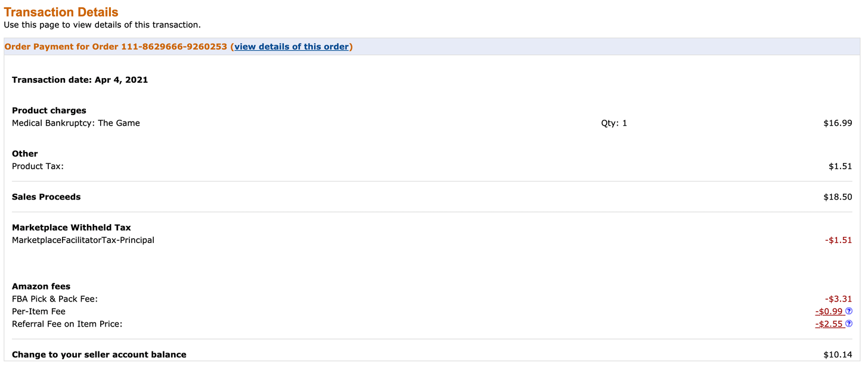Select the Sales Proceeds $18.50 total
The image size is (868, 370).
click(x=838, y=197)
